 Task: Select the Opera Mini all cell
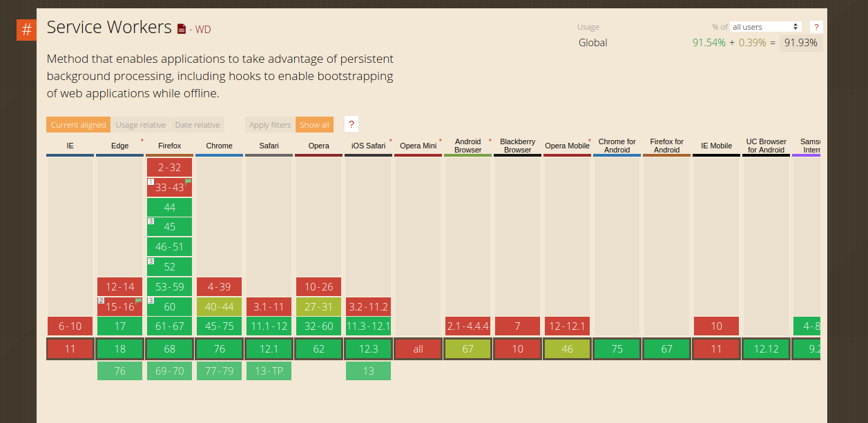(418, 348)
